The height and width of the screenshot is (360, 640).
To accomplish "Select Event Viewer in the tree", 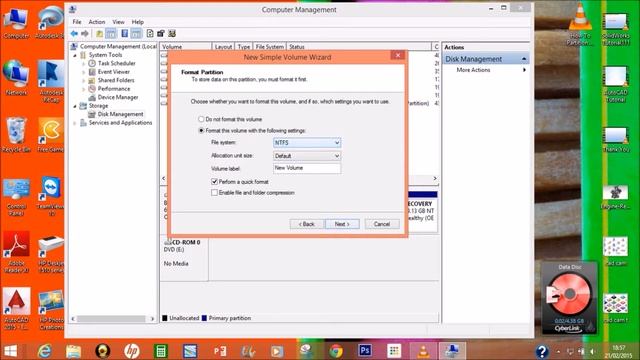I will point(113,72).
